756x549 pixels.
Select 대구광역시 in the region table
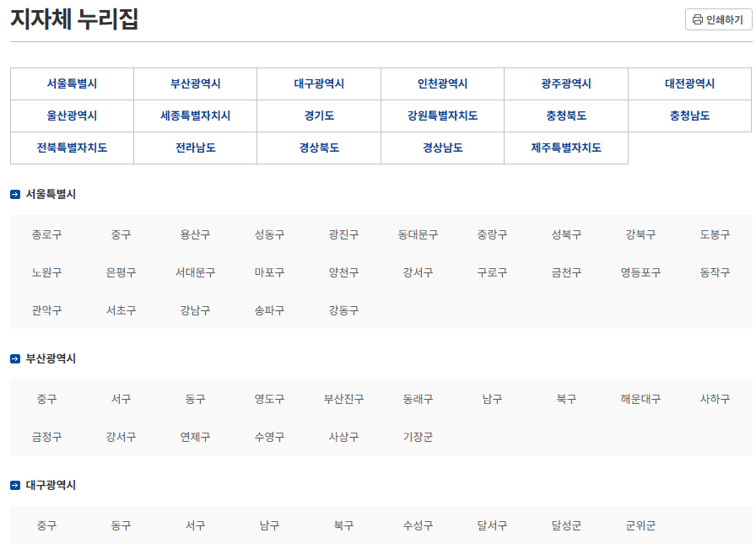coord(319,83)
